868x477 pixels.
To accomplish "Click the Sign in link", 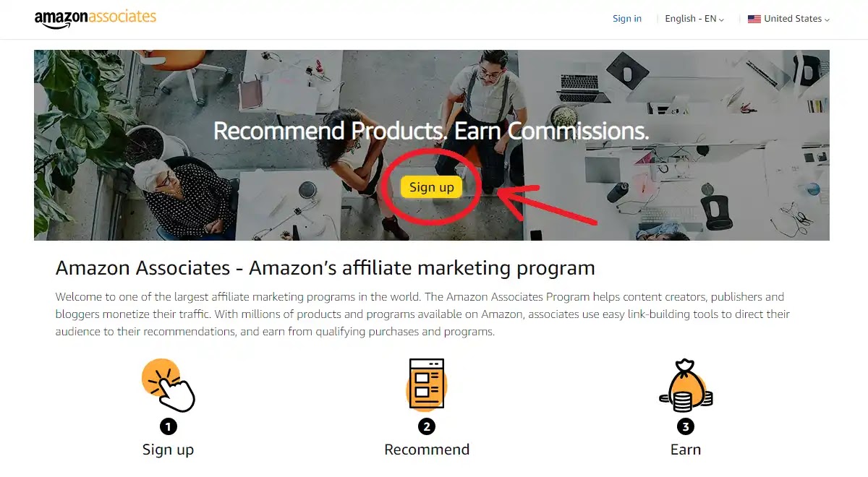I will click(x=627, y=19).
